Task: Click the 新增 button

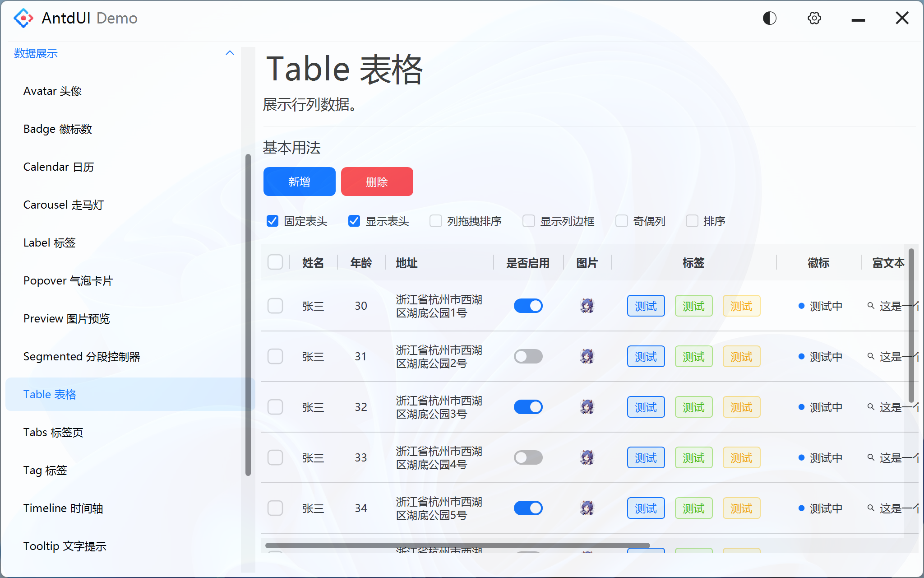Action: point(299,182)
